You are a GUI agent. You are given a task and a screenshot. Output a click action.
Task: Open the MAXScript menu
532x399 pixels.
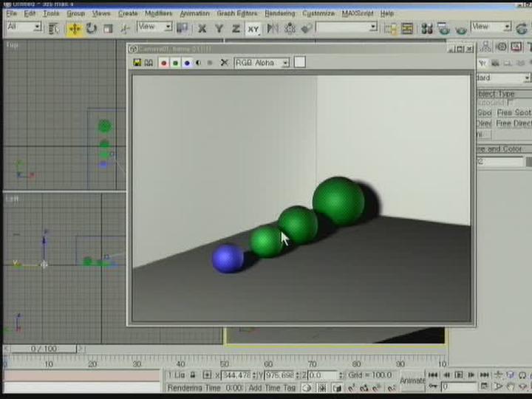pyautogui.click(x=358, y=13)
